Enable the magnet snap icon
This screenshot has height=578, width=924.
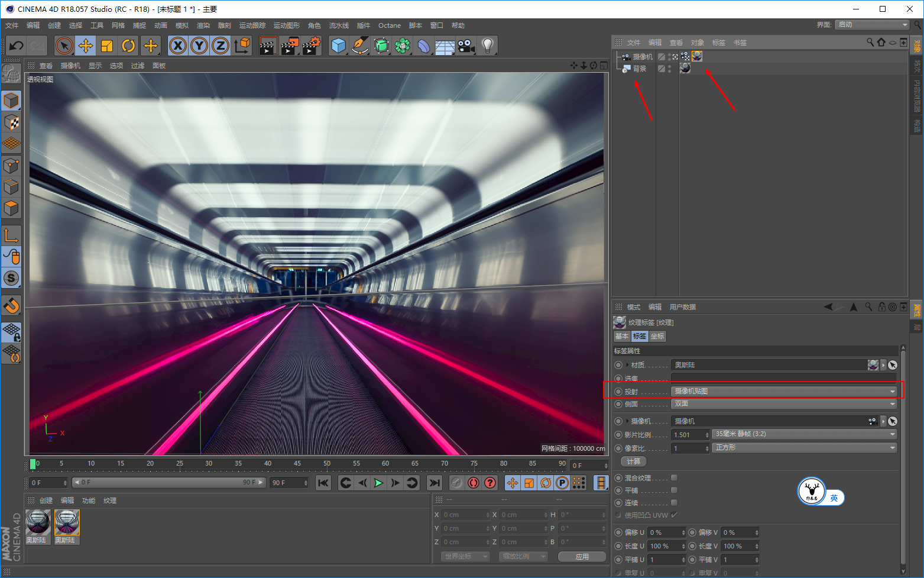[x=11, y=306]
